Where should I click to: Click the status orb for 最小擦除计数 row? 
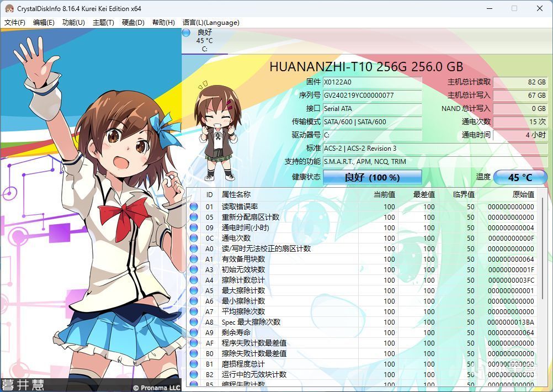point(194,301)
